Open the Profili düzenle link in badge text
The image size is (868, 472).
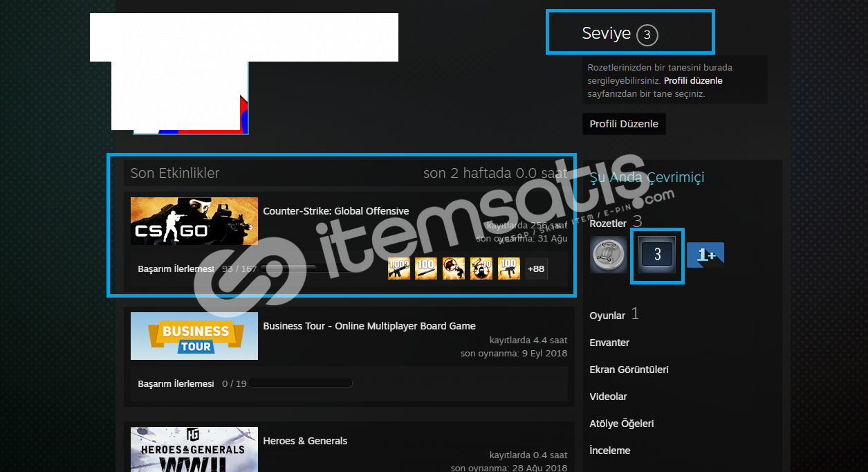693,81
